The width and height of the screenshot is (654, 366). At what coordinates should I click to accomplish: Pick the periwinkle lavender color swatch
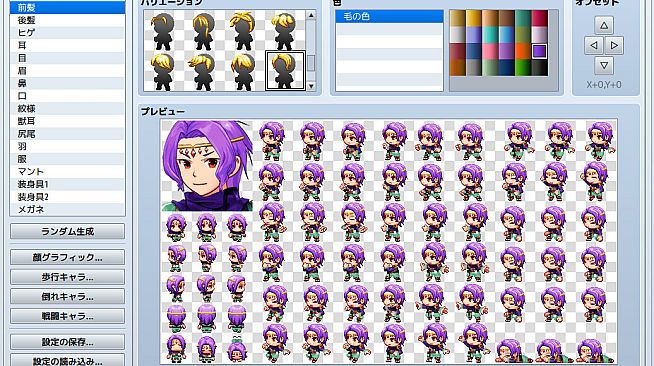[x=474, y=35]
